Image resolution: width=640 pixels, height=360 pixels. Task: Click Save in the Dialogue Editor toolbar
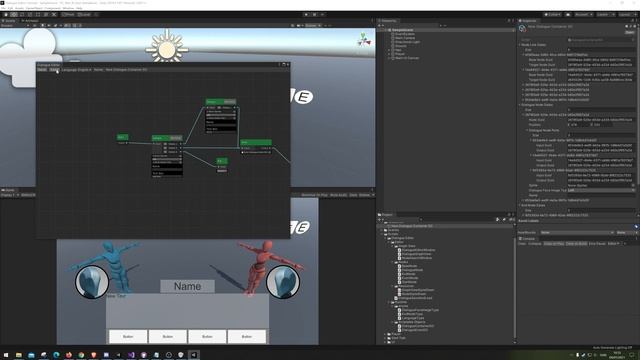click(42, 70)
